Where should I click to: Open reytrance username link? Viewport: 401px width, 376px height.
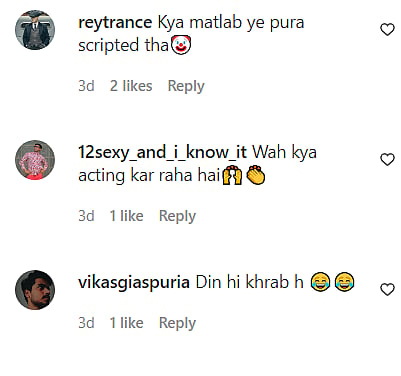pos(115,23)
